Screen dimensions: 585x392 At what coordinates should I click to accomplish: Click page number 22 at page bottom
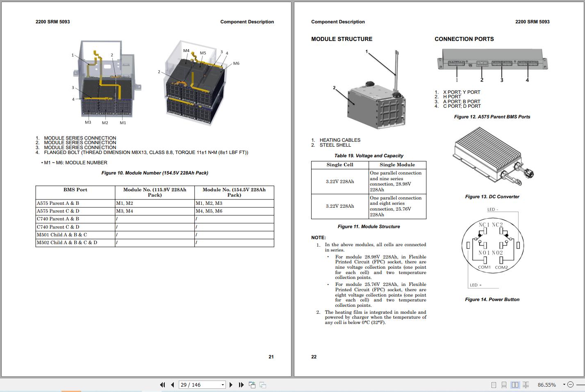click(x=314, y=357)
